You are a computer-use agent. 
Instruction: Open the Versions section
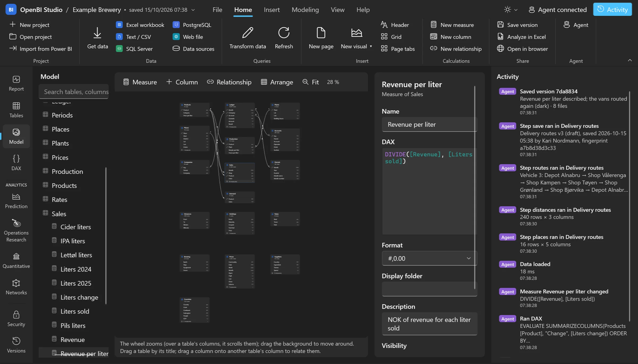16,345
